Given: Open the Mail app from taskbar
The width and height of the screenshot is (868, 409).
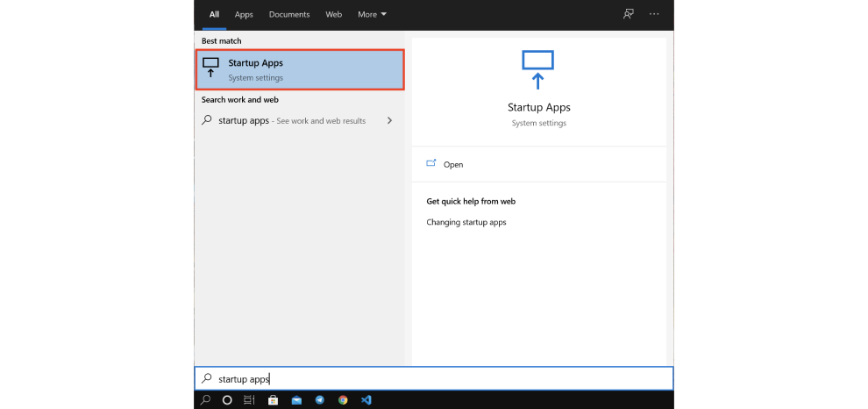Looking at the screenshot, I should (x=296, y=399).
